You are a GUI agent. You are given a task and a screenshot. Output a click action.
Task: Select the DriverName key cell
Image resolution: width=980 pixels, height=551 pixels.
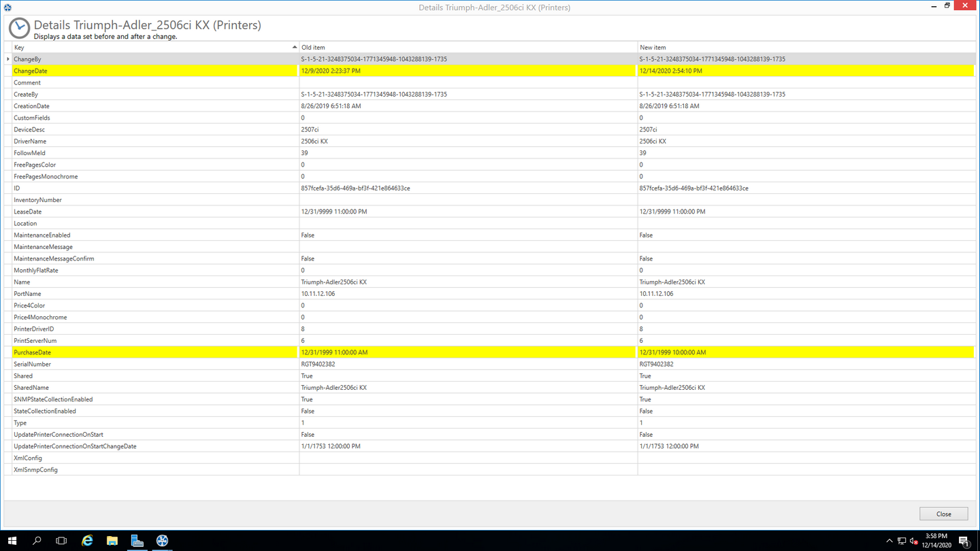pyautogui.click(x=155, y=141)
